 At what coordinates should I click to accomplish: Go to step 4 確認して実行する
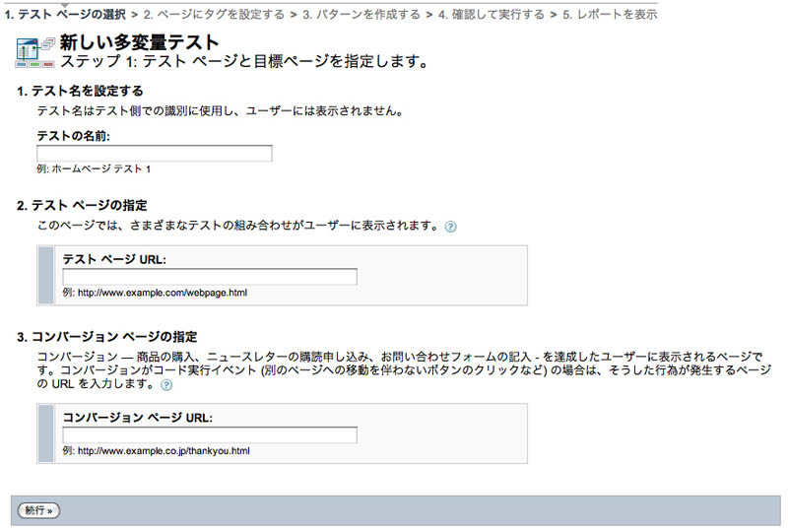(494, 15)
